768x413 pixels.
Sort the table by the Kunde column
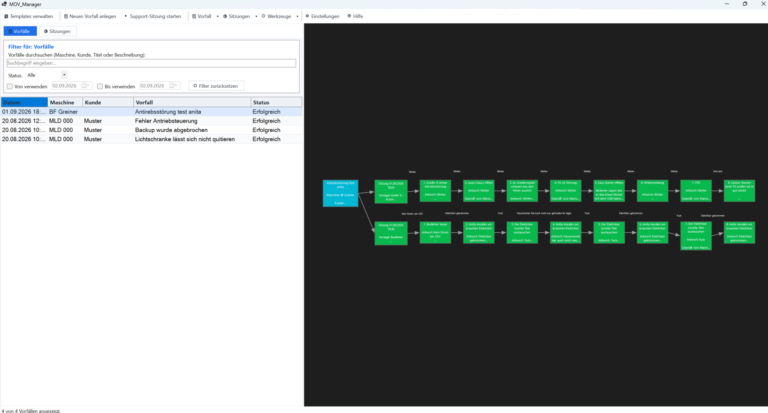click(x=108, y=102)
